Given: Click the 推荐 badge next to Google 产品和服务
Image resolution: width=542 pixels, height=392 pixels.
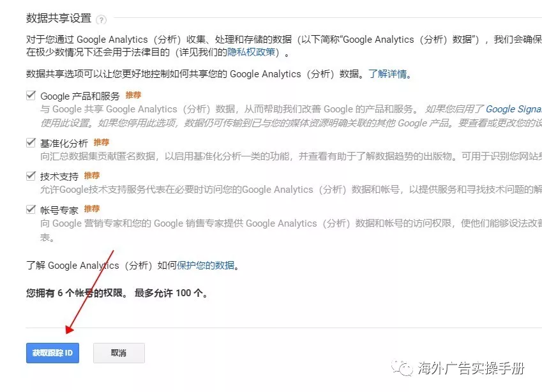Looking at the screenshot, I should click(x=133, y=95).
